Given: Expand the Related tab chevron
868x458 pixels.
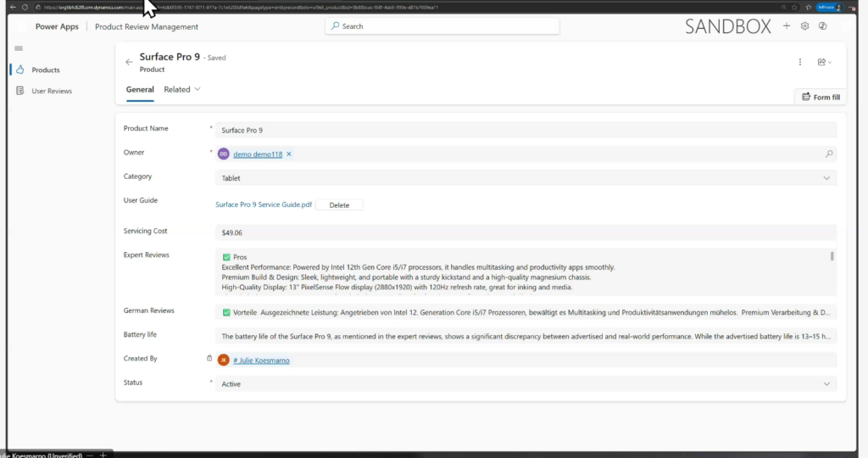Looking at the screenshot, I should [x=197, y=89].
